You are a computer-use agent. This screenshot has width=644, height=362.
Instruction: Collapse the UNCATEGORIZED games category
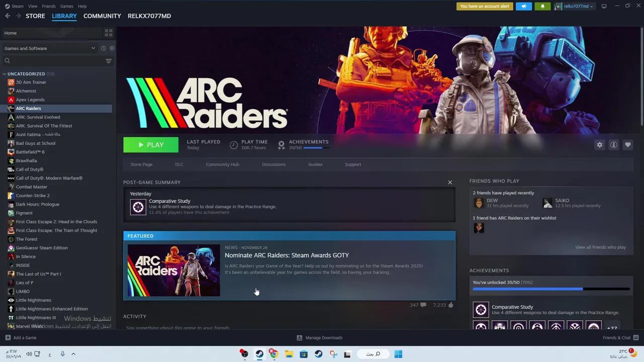pyautogui.click(x=4, y=74)
